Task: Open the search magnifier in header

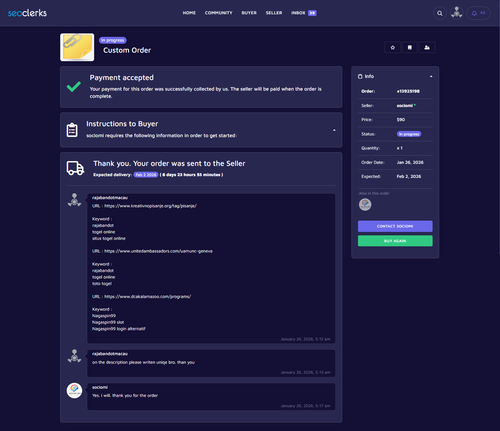Action: [440, 13]
